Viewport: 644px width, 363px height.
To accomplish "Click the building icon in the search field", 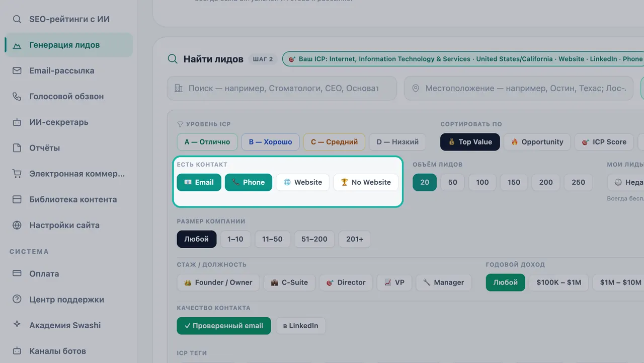I will coord(179,88).
